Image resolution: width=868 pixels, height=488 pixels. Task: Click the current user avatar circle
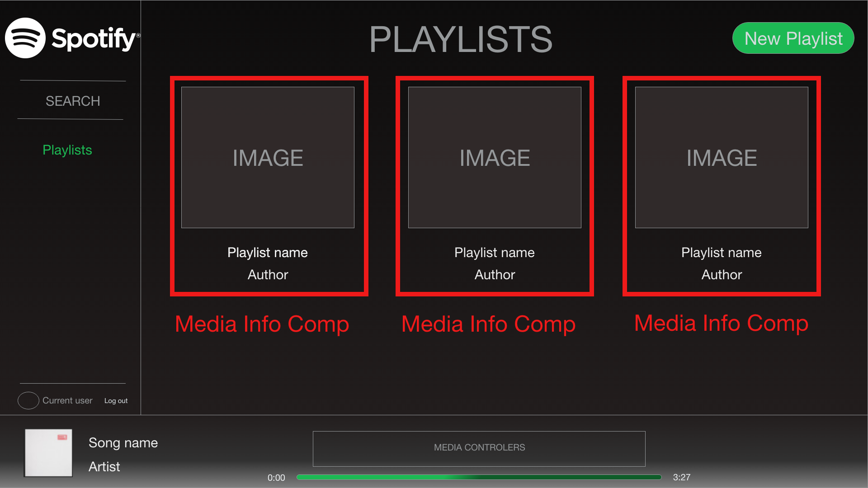pos(28,400)
